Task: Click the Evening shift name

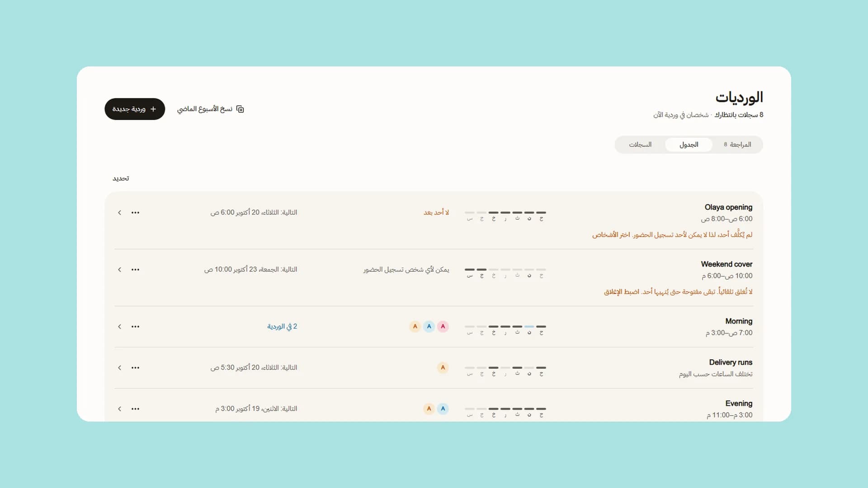Action: [739, 403]
